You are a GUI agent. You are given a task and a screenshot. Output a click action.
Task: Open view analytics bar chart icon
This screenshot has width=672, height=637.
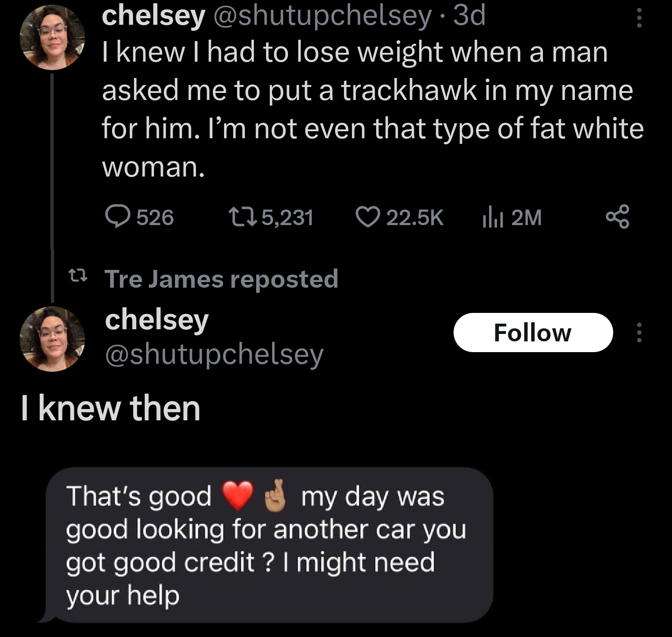pos(493,217)
